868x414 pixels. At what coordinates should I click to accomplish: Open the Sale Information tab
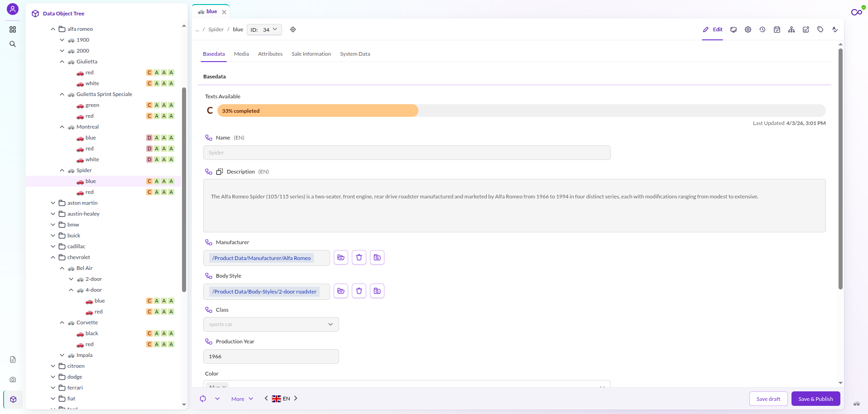pyautogui.click(x=311, y=54)
